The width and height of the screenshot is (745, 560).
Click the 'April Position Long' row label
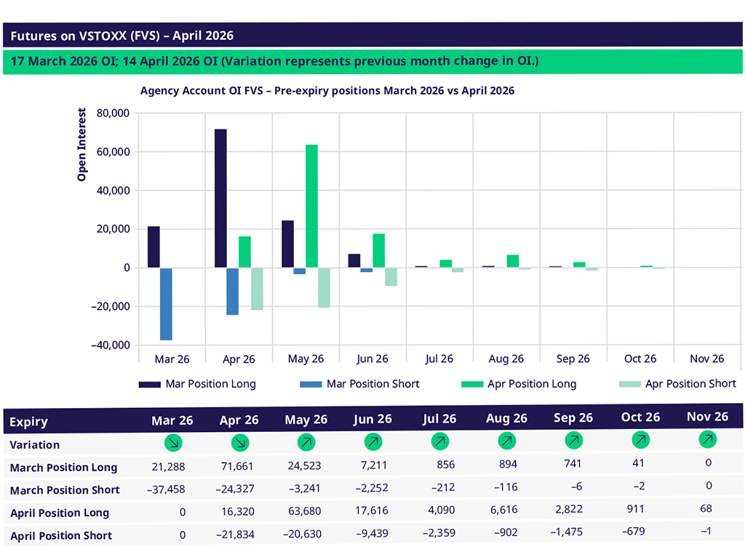(60, 513)
